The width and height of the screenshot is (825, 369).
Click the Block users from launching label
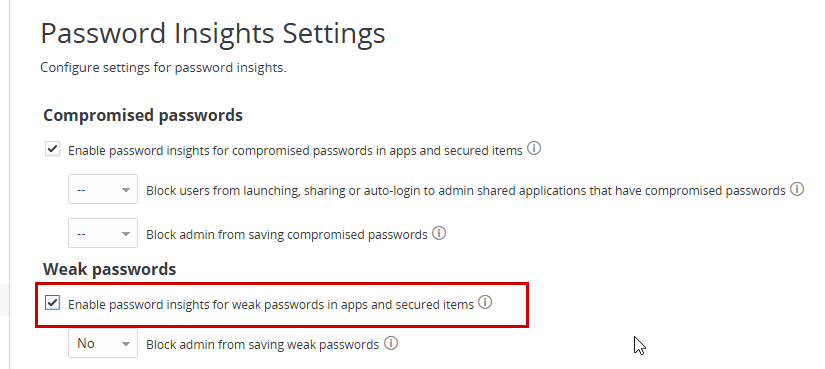click(466, 191)
